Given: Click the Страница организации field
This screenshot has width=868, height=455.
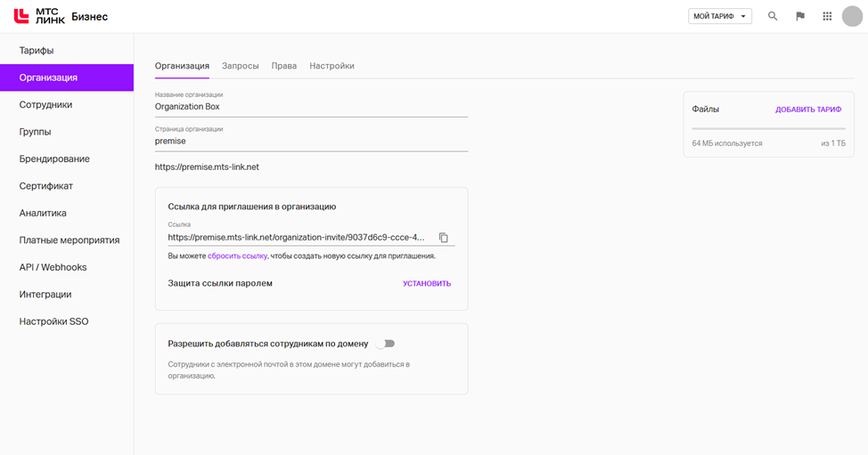Looking at the screenshot, I should pyautogui.click(x=311, y=141).
